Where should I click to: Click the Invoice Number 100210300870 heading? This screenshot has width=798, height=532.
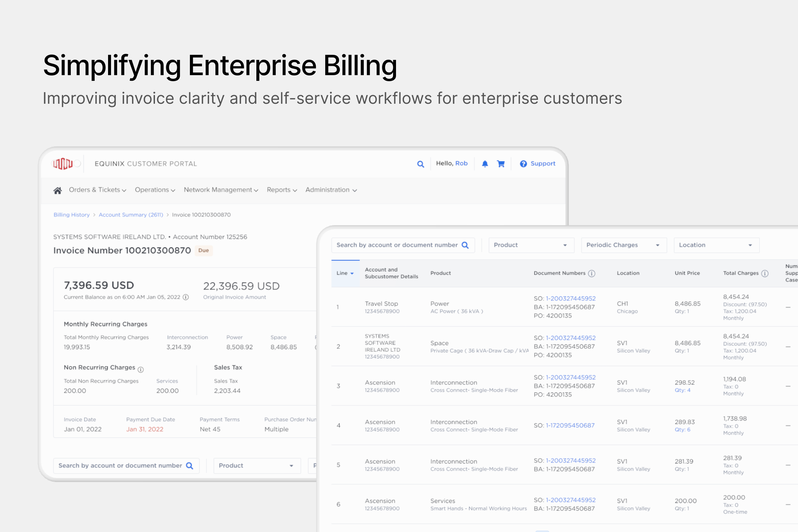(x=122, y=251)
